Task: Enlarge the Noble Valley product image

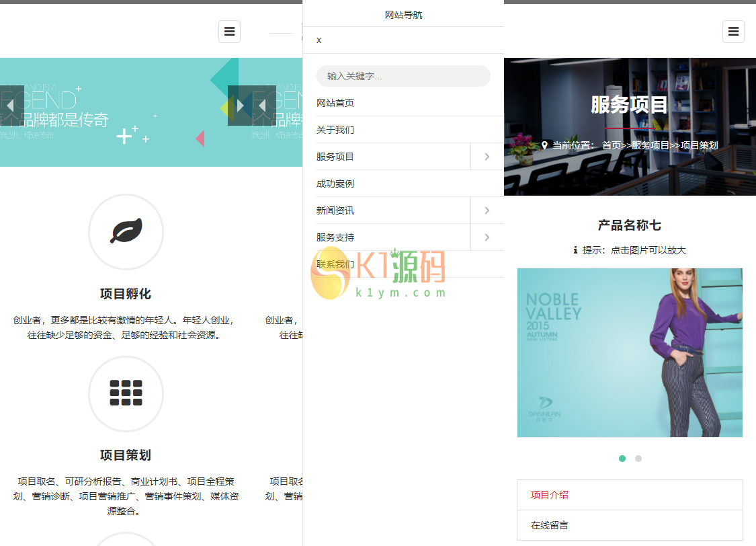Action: click(630, 352)
